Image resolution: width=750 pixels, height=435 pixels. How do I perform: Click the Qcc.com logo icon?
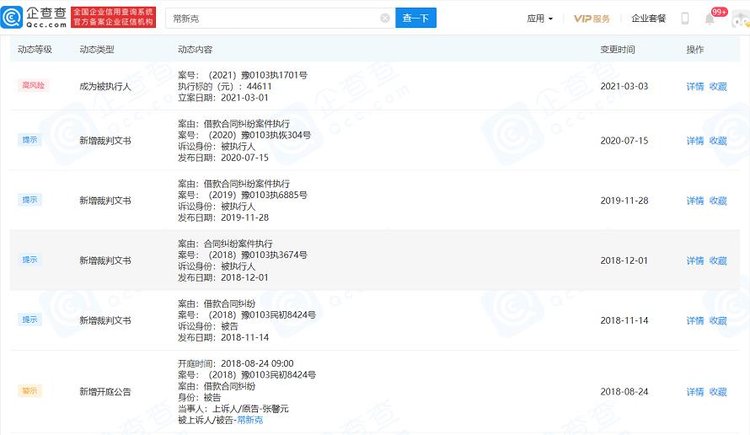pyautogui.click(x=11, y=17)
